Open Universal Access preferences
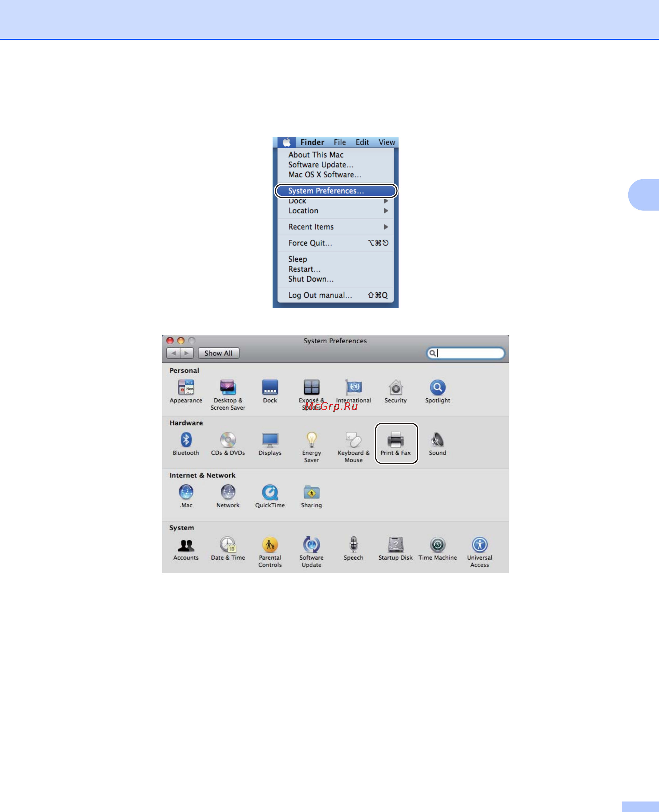659x812 pixels. point(479,552)
